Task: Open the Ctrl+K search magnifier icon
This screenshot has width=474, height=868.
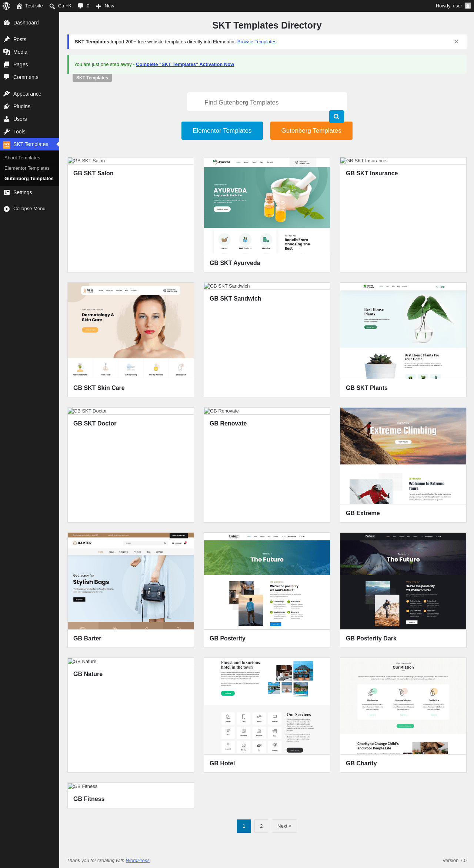Action: [x=52, y=6]
